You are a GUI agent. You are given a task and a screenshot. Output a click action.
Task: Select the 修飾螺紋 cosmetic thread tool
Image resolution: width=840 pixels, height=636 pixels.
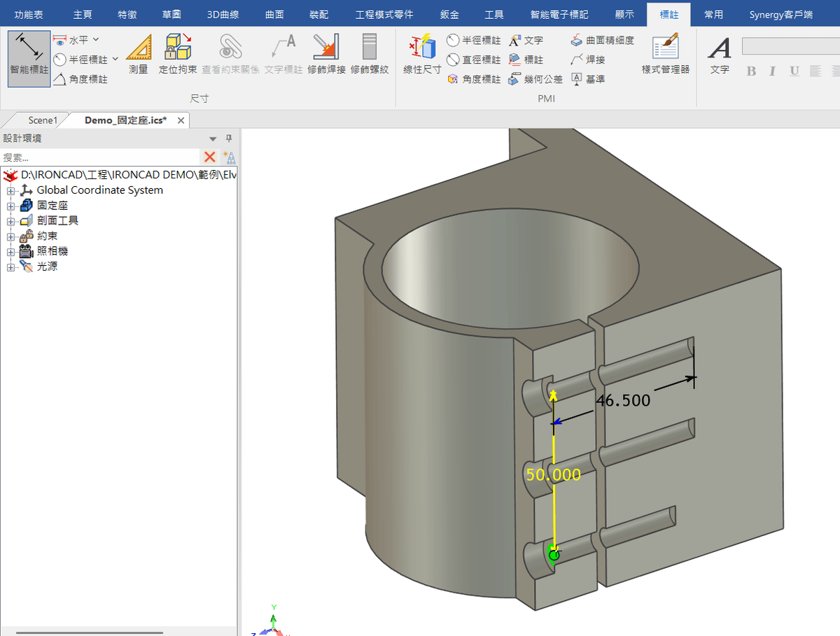coord(369,52)
